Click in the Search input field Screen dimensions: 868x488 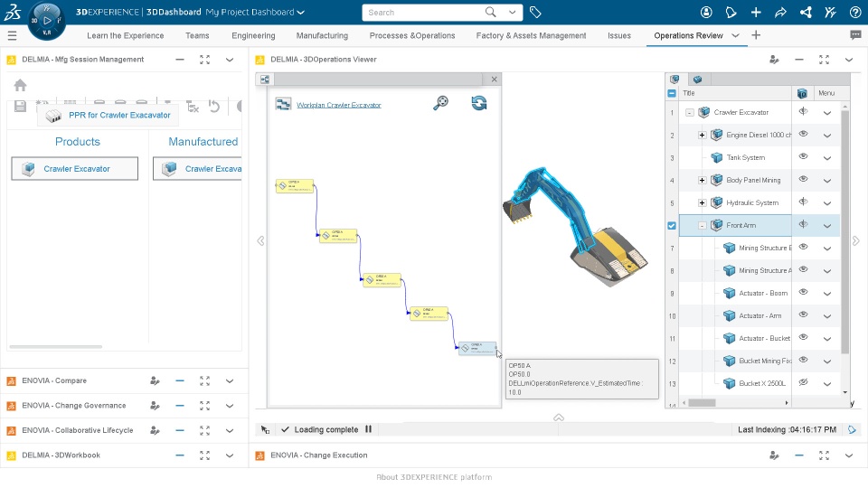point(423,12)
